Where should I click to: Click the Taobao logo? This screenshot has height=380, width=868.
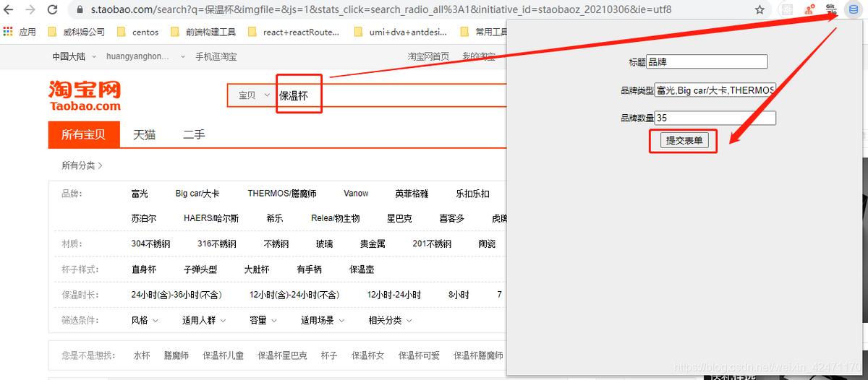[x=85, y=96]
